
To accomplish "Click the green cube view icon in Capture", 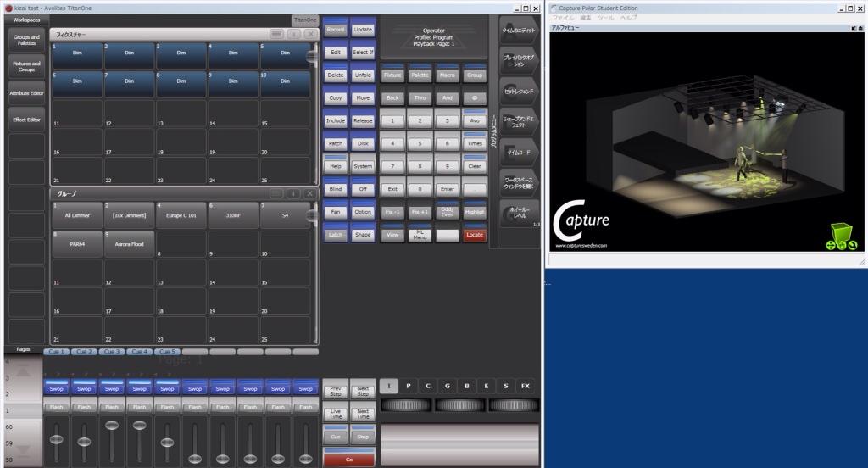I will click(842, 232).
